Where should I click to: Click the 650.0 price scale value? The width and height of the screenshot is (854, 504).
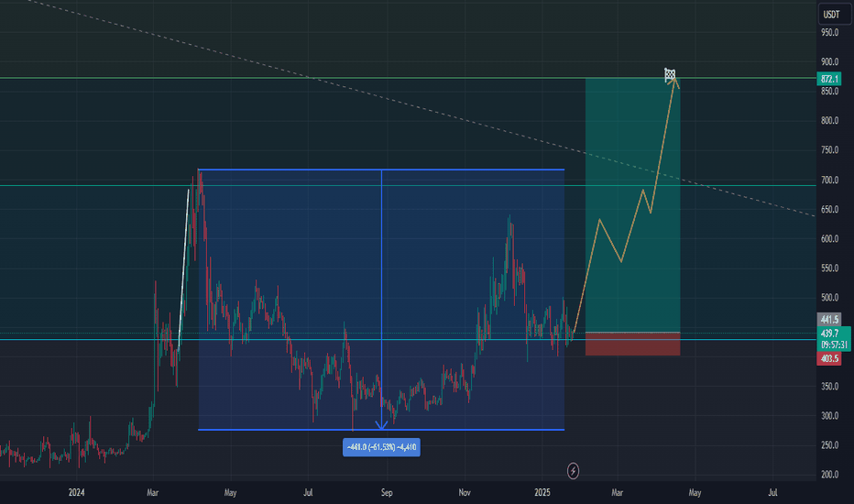click(830, 209)
